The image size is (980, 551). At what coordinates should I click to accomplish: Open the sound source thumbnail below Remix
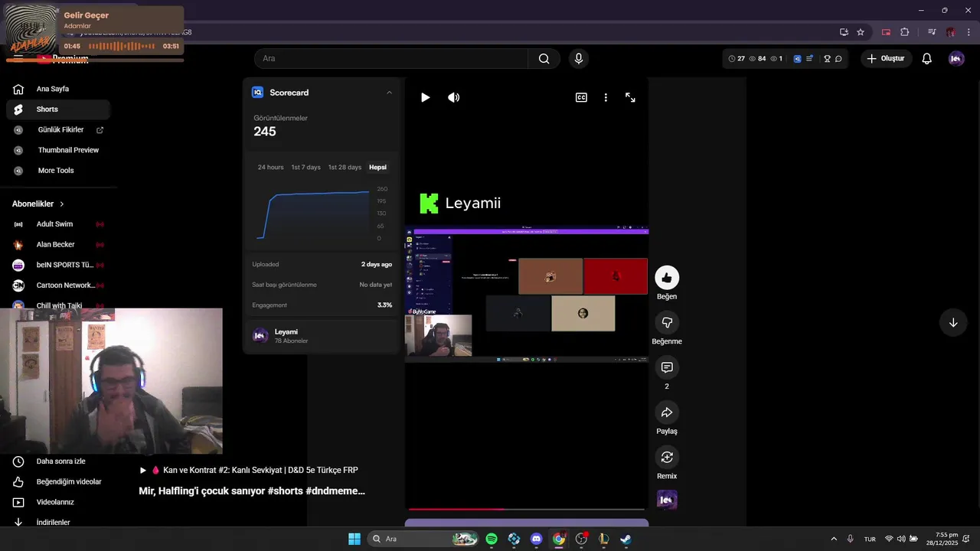[667, 500]
